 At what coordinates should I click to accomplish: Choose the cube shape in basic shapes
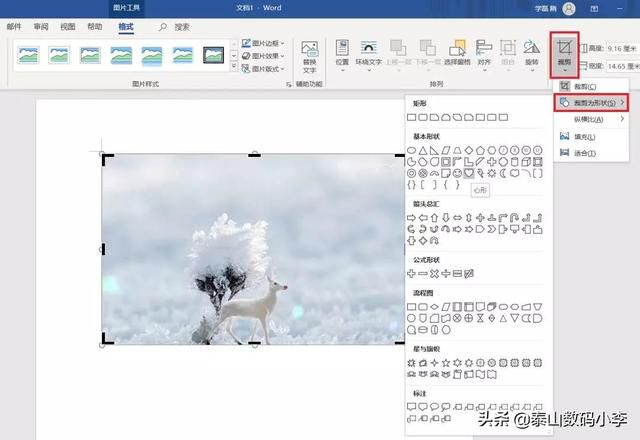coord(526,162)
